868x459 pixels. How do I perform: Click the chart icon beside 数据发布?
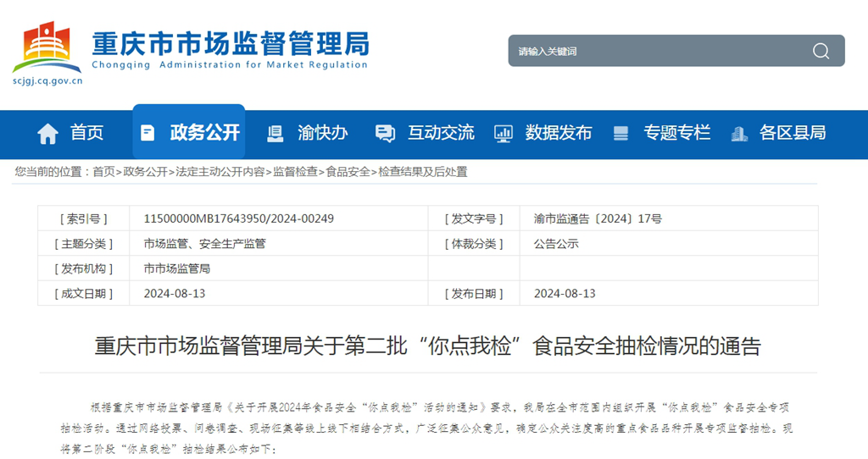504,133
